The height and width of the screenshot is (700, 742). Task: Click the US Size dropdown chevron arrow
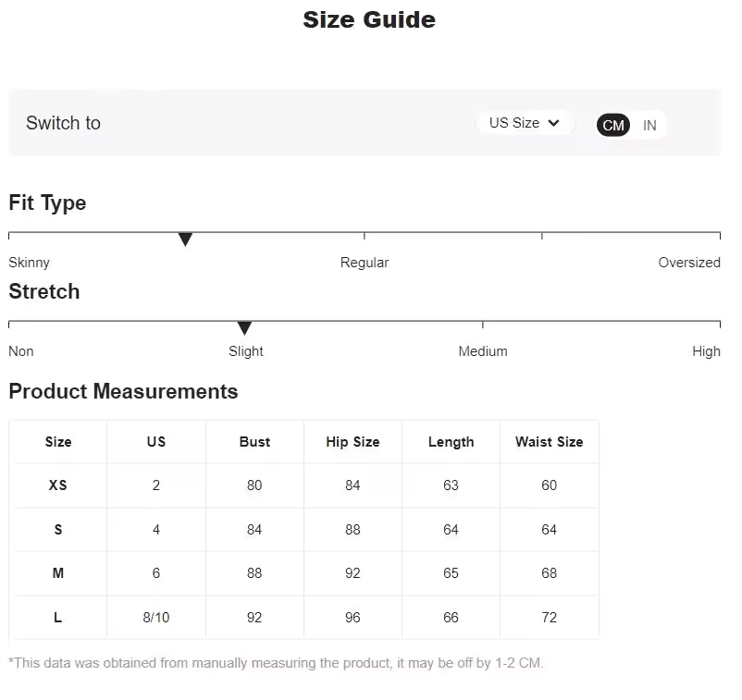553,123
